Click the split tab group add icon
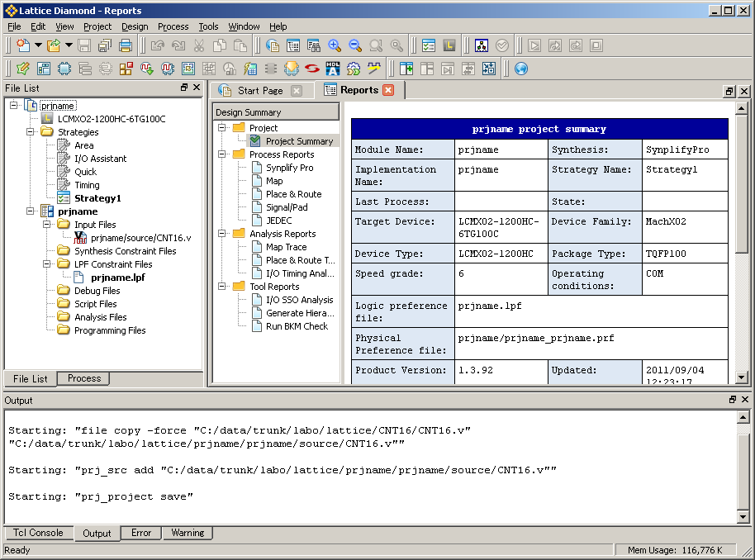Image resolution: width=755 pixels, height=560 pixels. [406, 69]
